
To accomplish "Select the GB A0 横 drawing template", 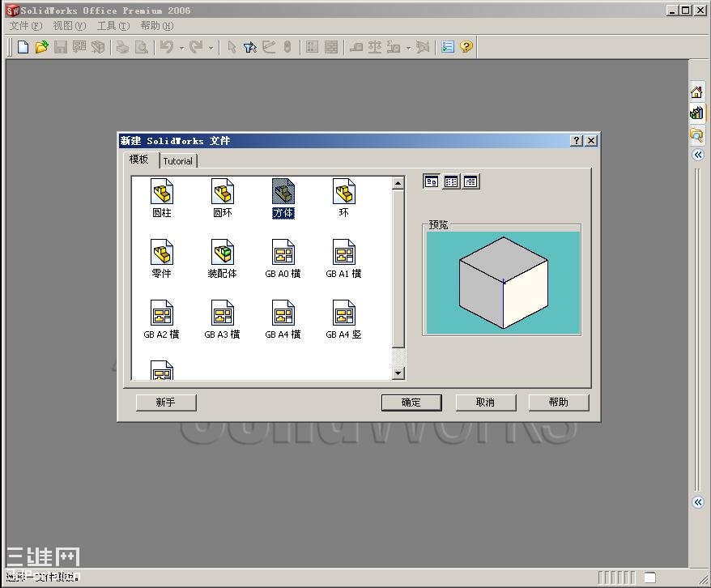I will (283, 259).
